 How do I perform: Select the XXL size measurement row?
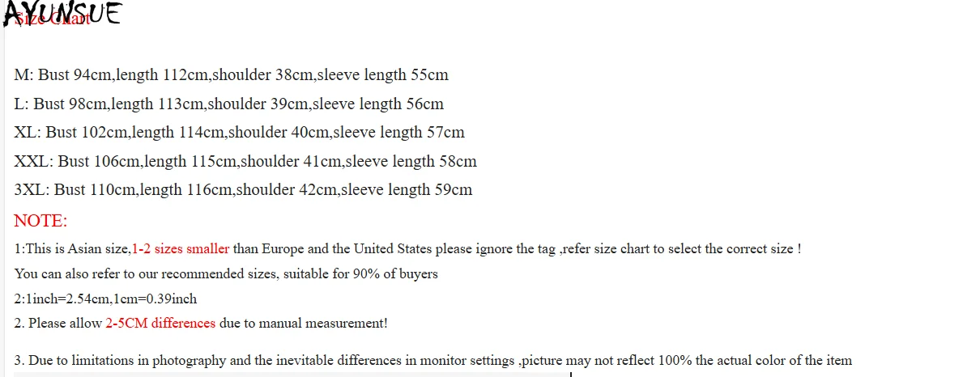245,161
